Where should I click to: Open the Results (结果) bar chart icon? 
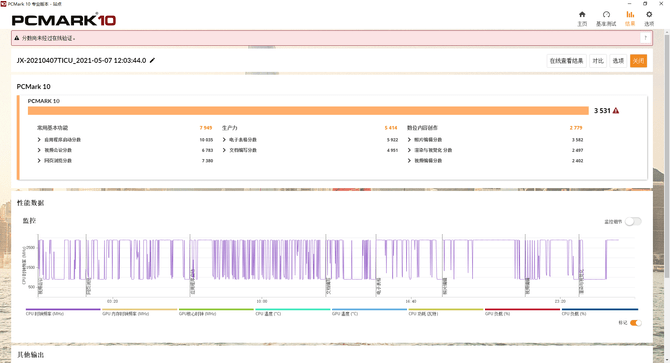click(x=630, y=15)
